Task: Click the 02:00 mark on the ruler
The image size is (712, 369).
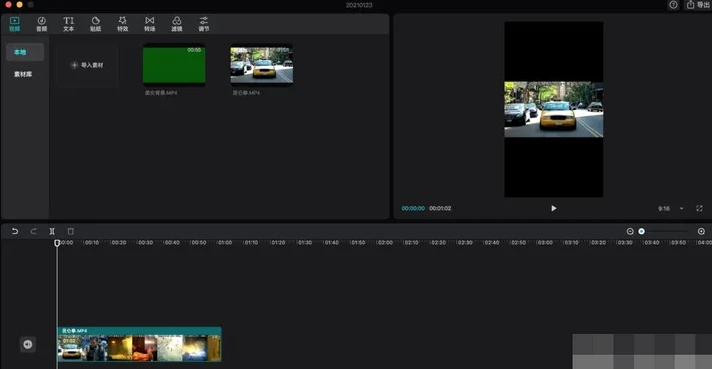Action: pyautogui.click(x=385, y=243)
